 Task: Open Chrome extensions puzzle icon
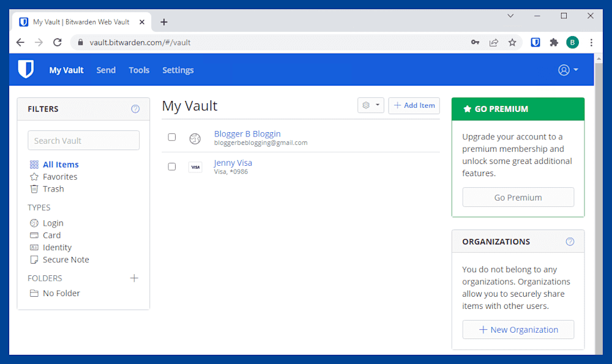click(x=554, y=42)
